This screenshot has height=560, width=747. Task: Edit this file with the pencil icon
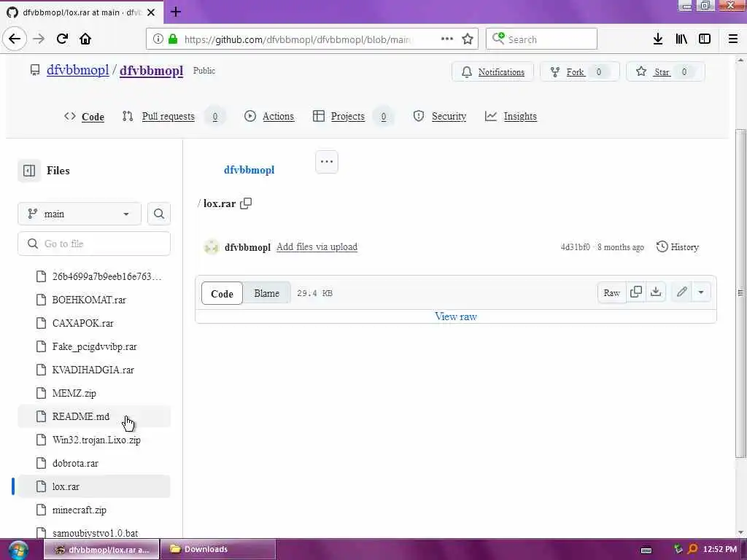pos(682,292)
